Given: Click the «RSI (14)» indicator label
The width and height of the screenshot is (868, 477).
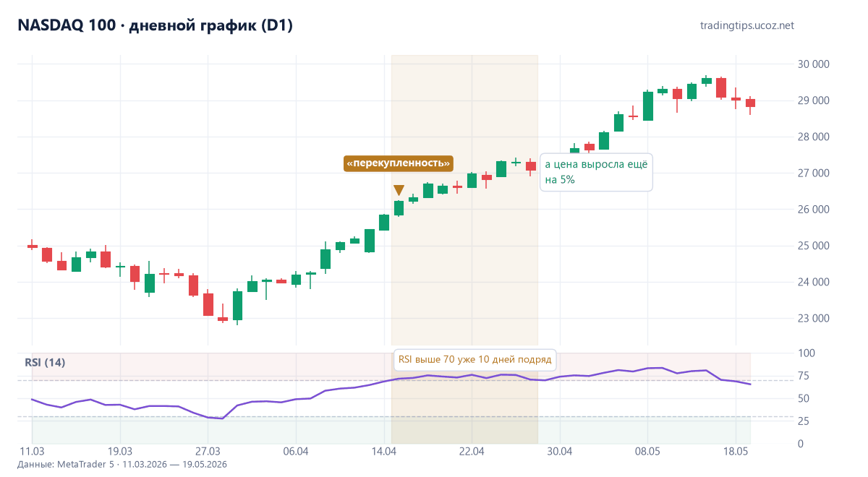Looking at the screenshot, I should pos(45,362).
